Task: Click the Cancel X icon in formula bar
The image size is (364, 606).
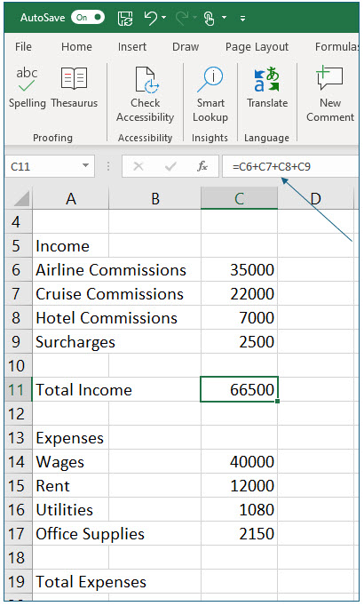Action: [x=138, y=166]
